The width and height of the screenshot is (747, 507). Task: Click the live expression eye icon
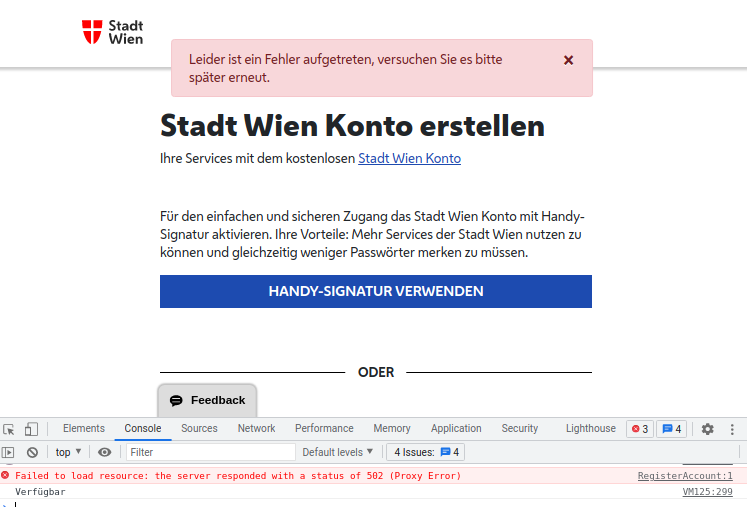104,452
